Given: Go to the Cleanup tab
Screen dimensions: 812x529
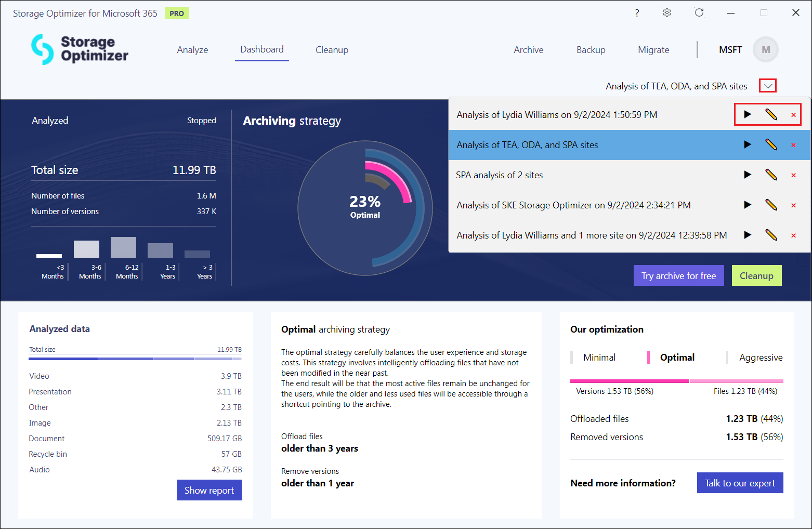Looking at the screenshot, I should [x=332, y=50].
